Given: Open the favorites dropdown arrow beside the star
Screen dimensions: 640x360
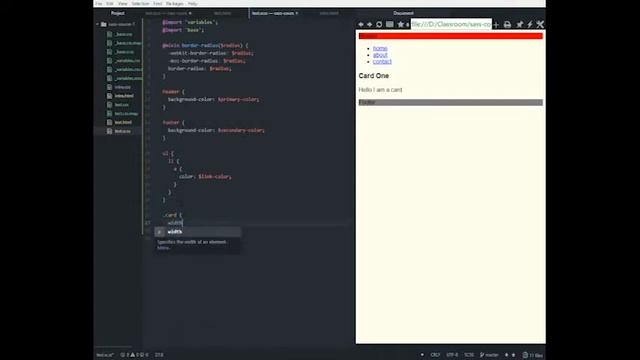Looking at the screenshot, I should pos(407,25).
